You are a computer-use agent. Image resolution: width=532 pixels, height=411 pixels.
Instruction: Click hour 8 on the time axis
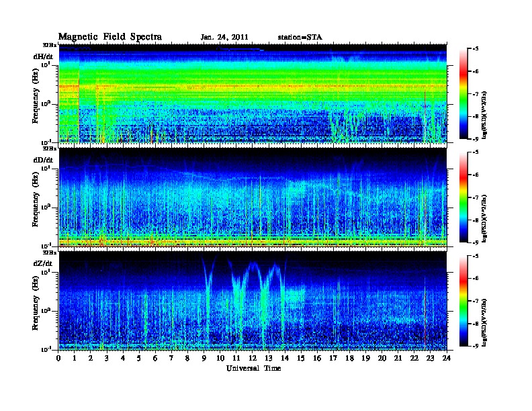[187, 358]
